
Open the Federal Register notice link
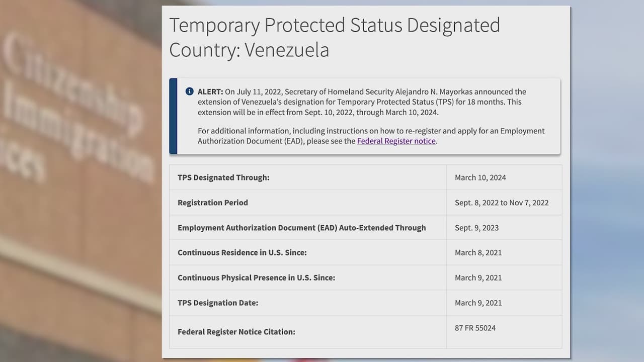point(396,141)
